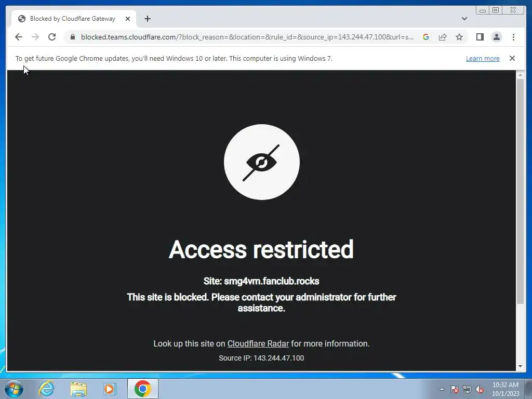Open the Cloudflare Radar link
Image resolution: width=532 pixels, height=399 pixels.
[258, 344]
